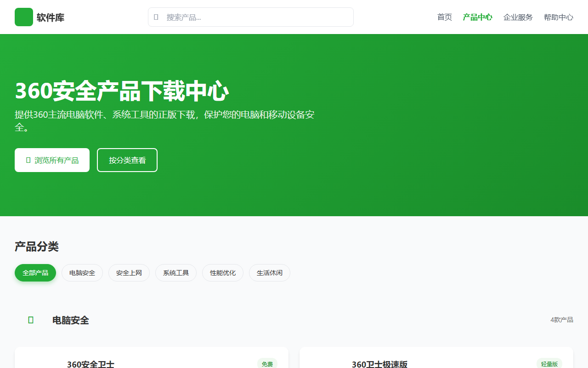Image resolution: width=588 pixels, height=368 pixels.
Task: Click the 按分类查看 button
Action: coord(127,160)
